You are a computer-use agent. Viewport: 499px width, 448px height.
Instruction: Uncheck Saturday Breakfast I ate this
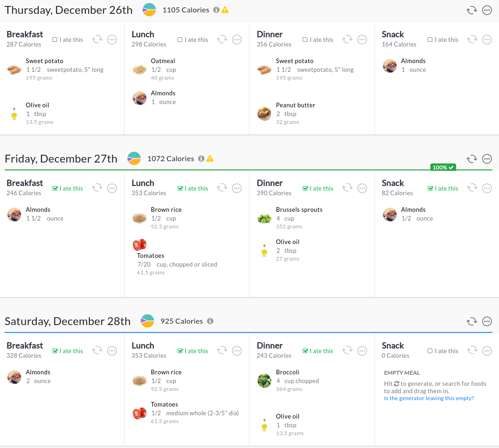(x=55, y=351)
